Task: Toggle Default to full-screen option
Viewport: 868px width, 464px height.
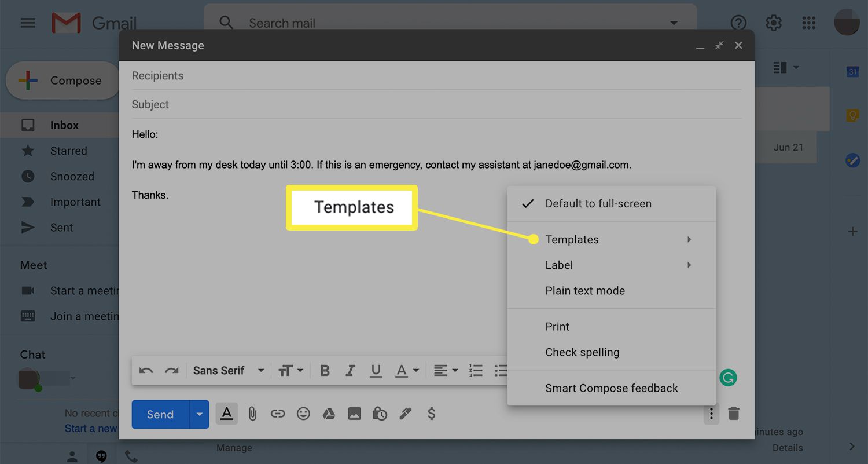Action: (612, 204)
